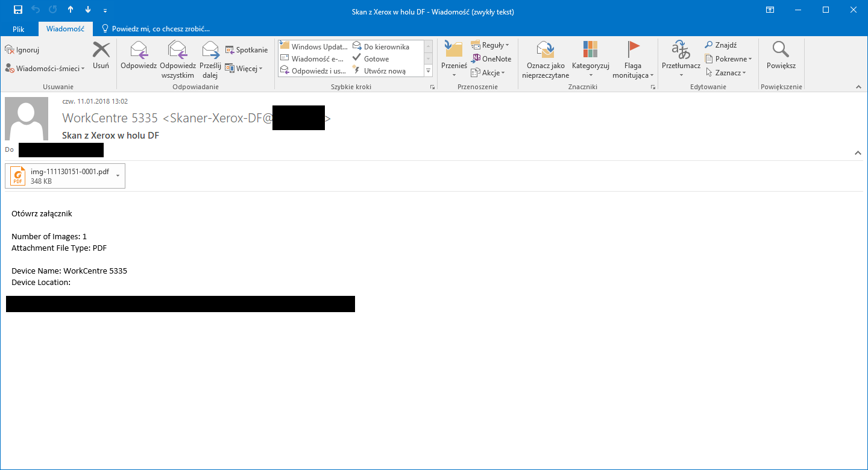This screenshot has width=868, height=470.
Task: Expand the Szybkie kroki gallery list
Action: tap(429, 70)
